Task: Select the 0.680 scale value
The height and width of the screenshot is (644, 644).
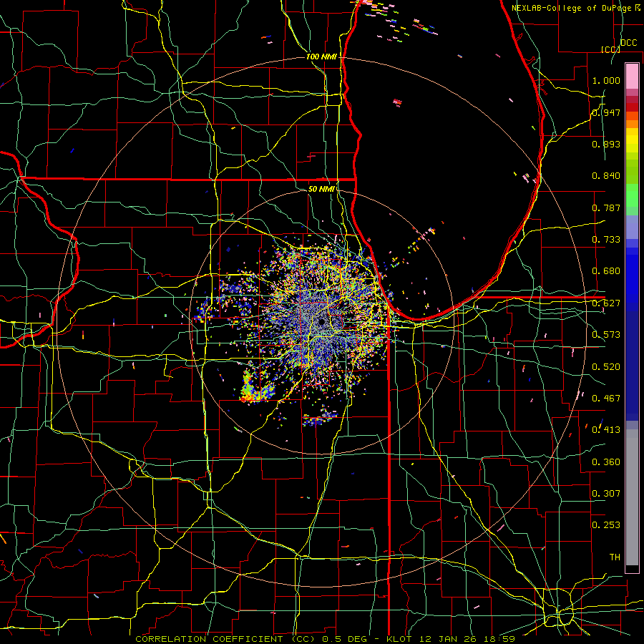Action: pos(606,271)
